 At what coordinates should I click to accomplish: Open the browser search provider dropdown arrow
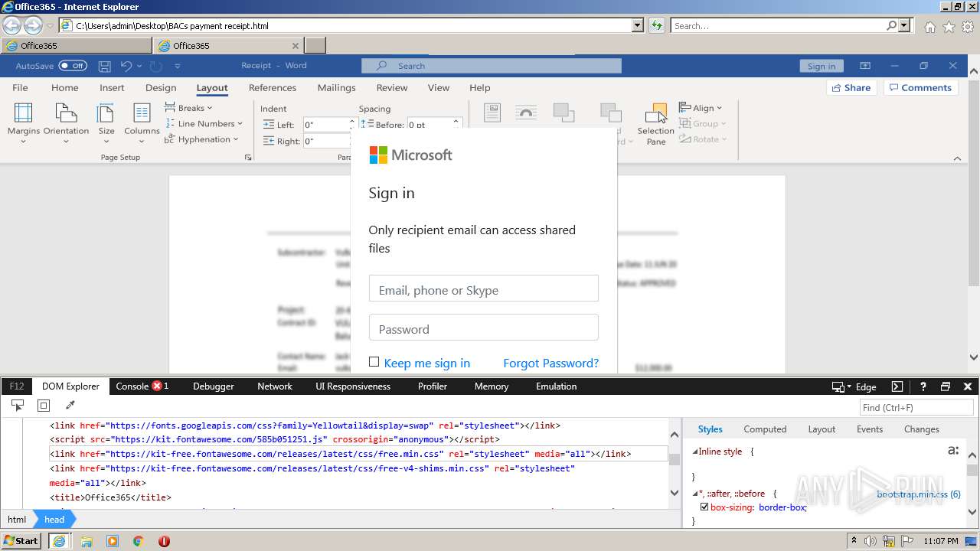coord(905,25)
